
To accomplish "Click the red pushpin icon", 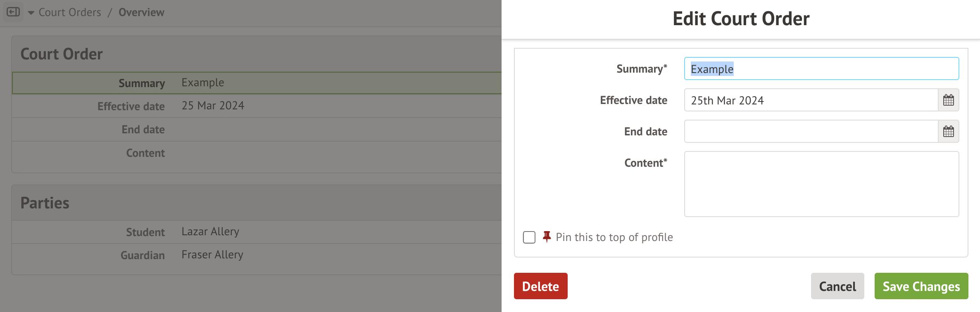I will click(547, 236).
